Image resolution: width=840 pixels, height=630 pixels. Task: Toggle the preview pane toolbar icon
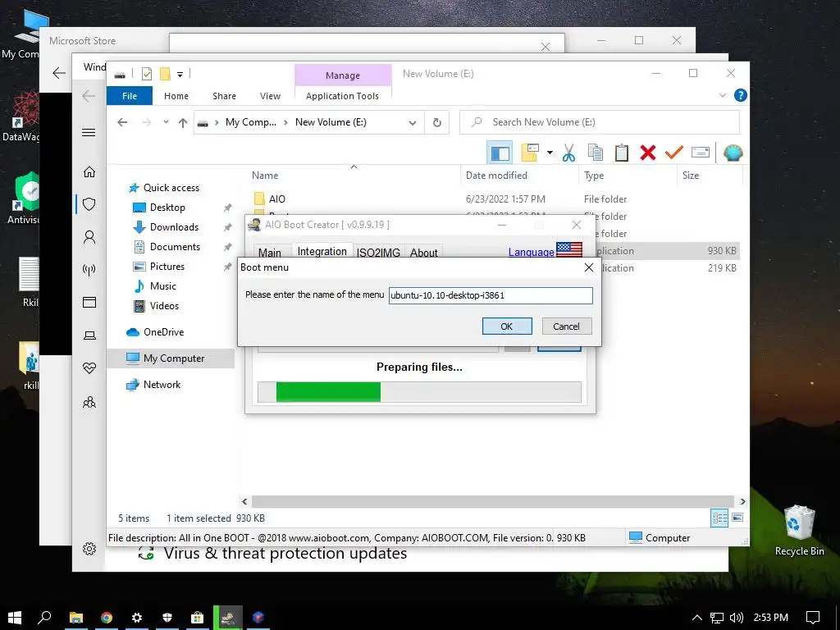coord(500,153)
